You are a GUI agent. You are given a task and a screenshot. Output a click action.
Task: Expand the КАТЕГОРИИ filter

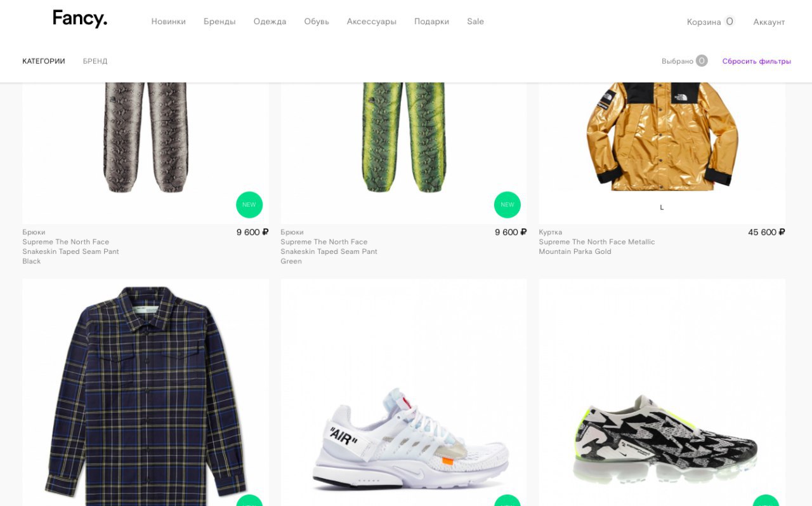[x=44, y=62]
